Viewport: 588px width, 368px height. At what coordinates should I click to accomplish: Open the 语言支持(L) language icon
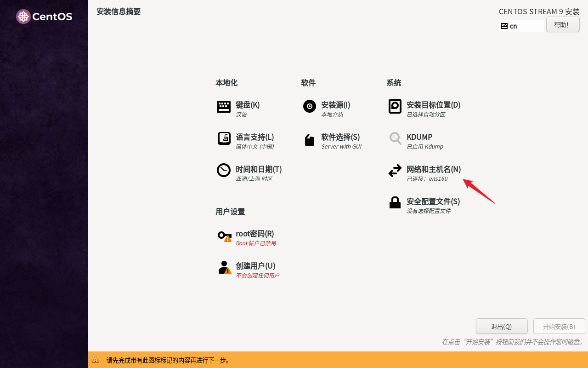tap(224, 138)
